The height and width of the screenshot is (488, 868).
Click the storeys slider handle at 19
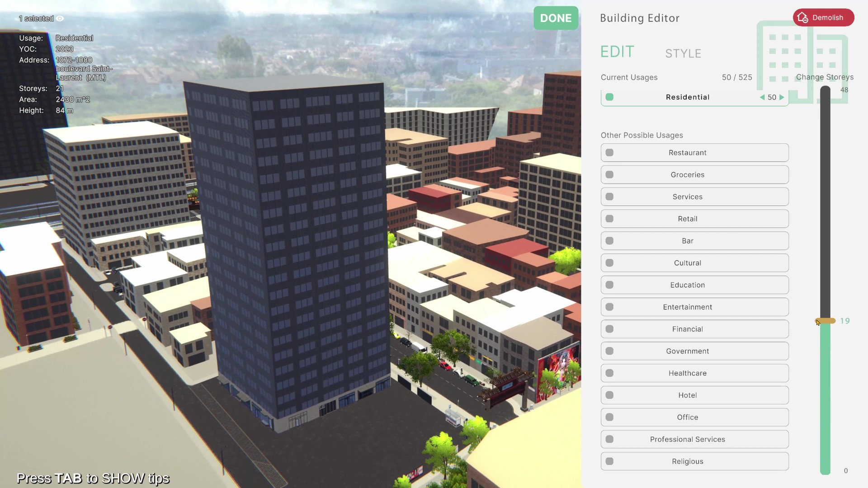click(x=826, y=321)
